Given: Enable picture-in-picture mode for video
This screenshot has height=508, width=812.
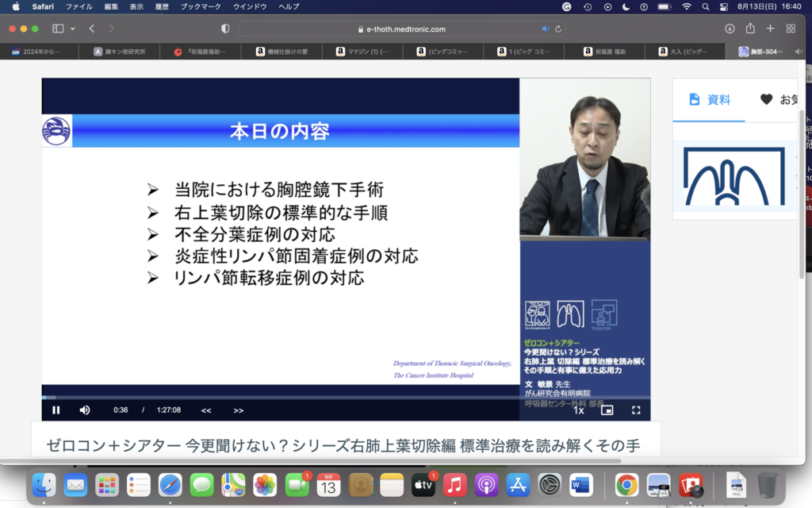Looking at the screenshot, I should tap(607, 410).
